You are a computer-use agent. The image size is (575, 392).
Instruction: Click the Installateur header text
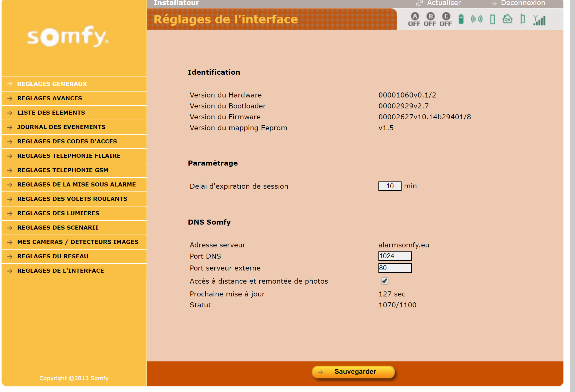tap(176, 3)
